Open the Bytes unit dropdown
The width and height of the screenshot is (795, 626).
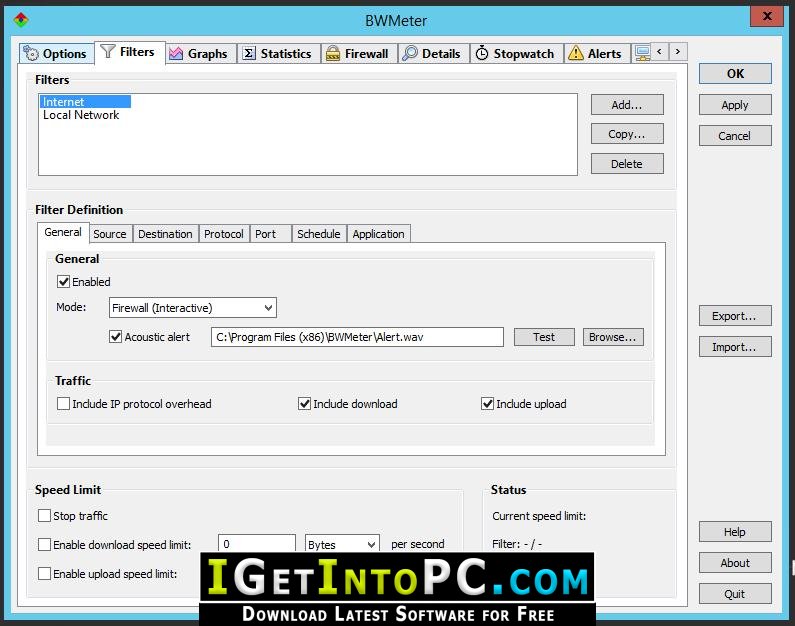click(342, 544)
